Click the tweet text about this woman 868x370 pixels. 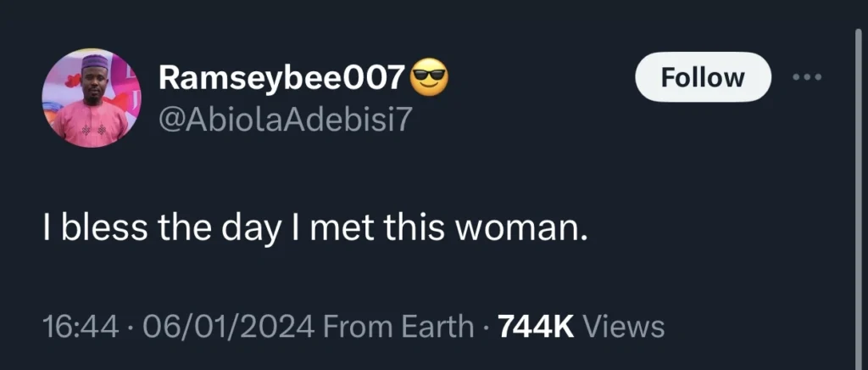[x=314, y=228]
